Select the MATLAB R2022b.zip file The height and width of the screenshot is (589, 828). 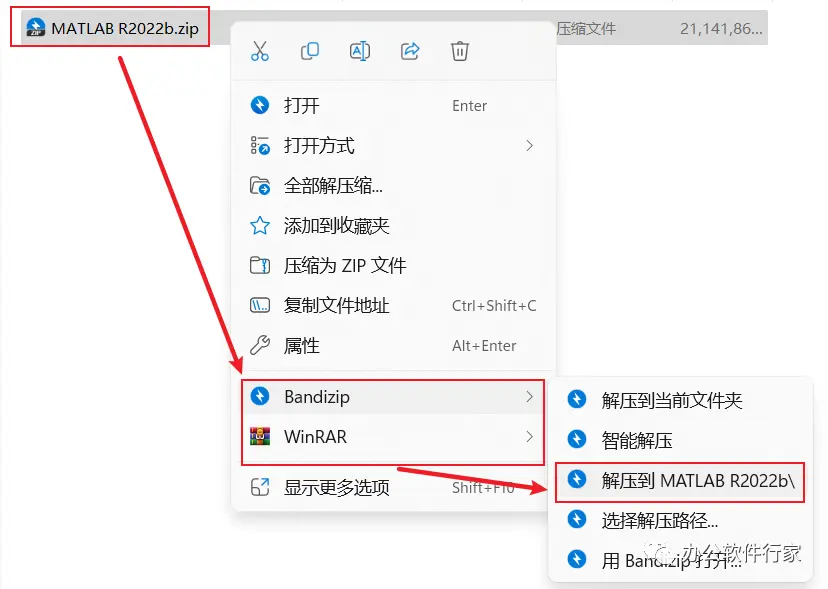click(x=110, y=27)
